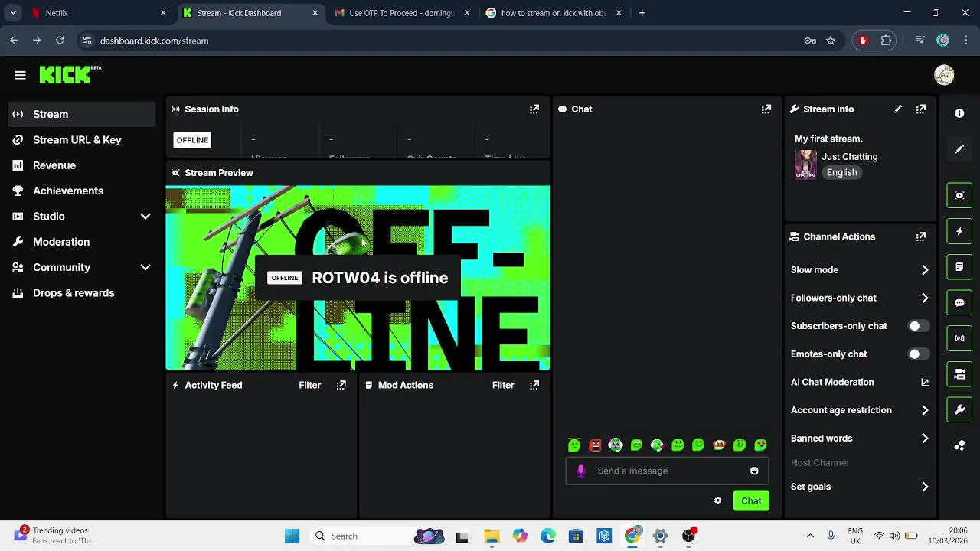The height and width of the screenshot is (551, 980).
Task: Open the hamburger navigation menu
Action: tap(21, 75)
